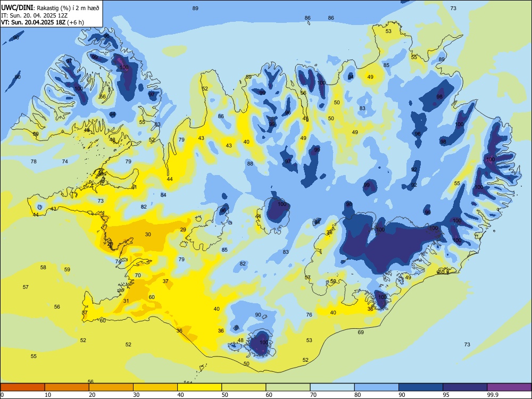
Task: Click the map value 78 over western sea
Action: pos(34,162)
